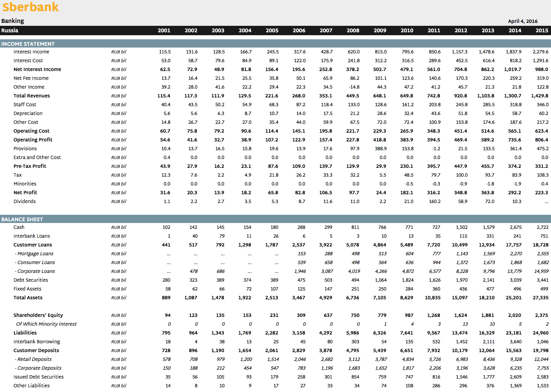Viewport: 551px width, 392px height.
Task: Select the Operating Profit row label
Action: tap(33, 140)
